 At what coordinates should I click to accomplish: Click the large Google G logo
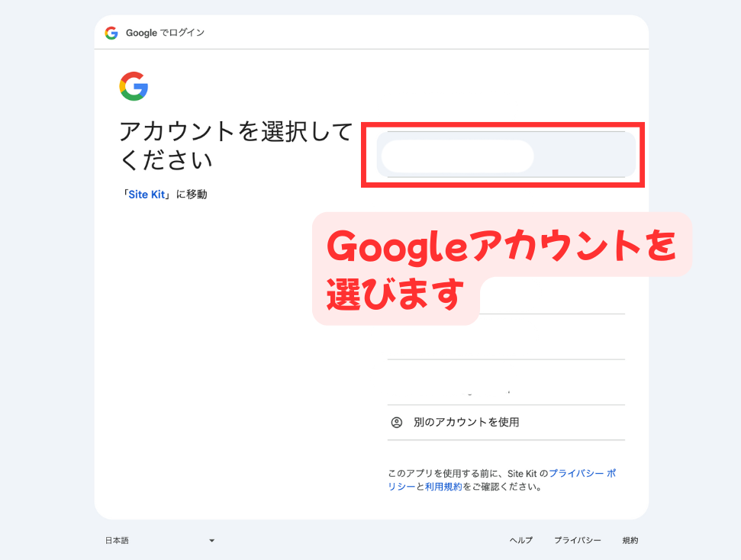[x=134, y=86]
